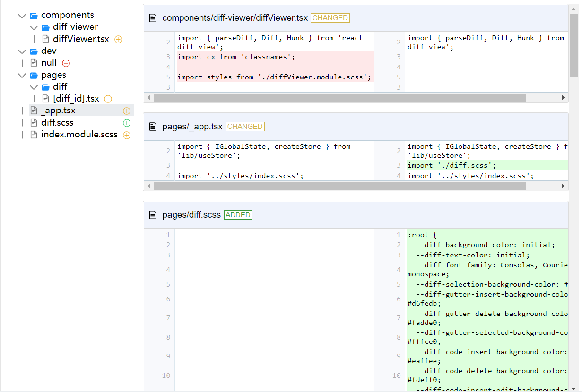Click the dev folder icon
582x392 pixels.
click(34, 51)
